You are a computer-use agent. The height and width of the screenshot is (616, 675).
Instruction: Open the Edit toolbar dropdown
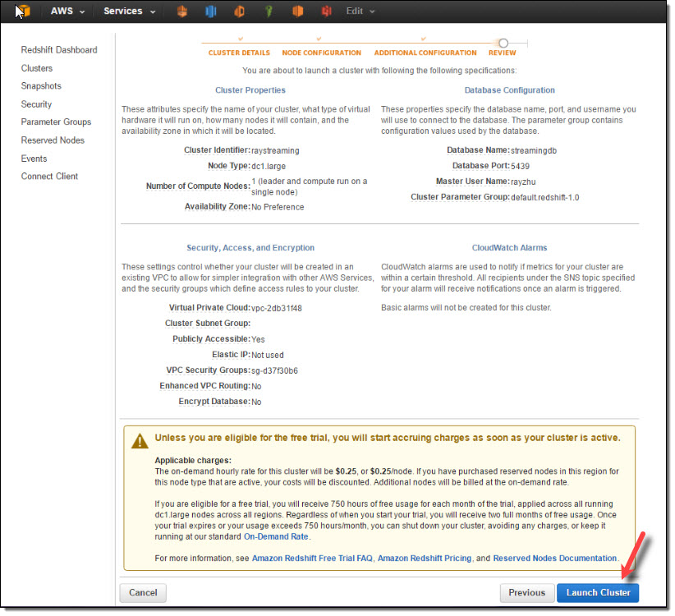[360, 11]
